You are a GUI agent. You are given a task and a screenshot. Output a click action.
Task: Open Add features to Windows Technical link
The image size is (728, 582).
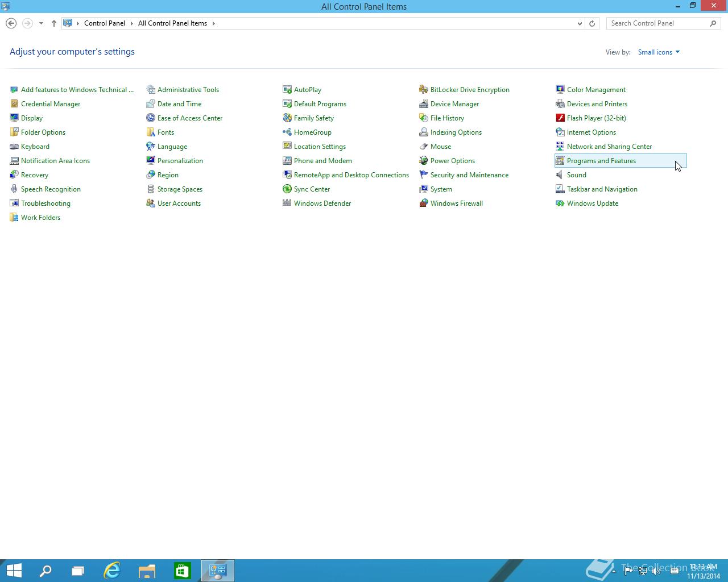[x=77, y=90]
